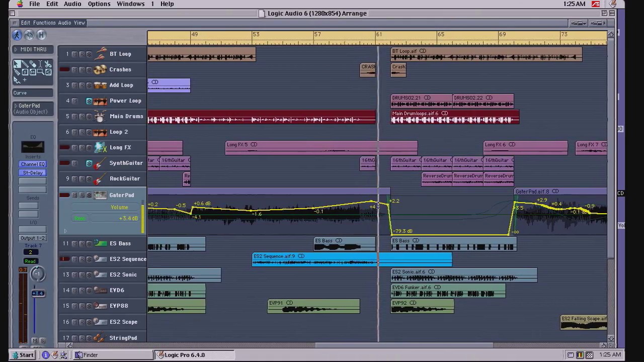Click the channel strip Read automation button
644x362 pixels.
(x=30, y=261)
